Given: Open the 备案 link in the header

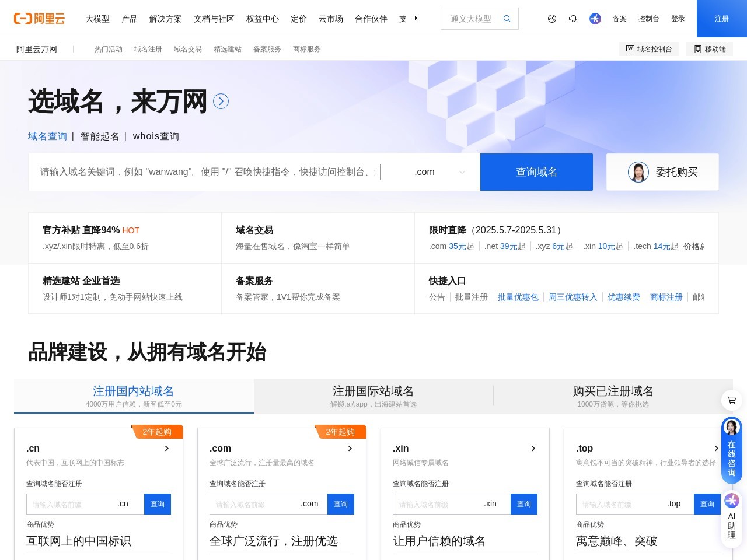Looking at the screenshot, I should point(620,19).
